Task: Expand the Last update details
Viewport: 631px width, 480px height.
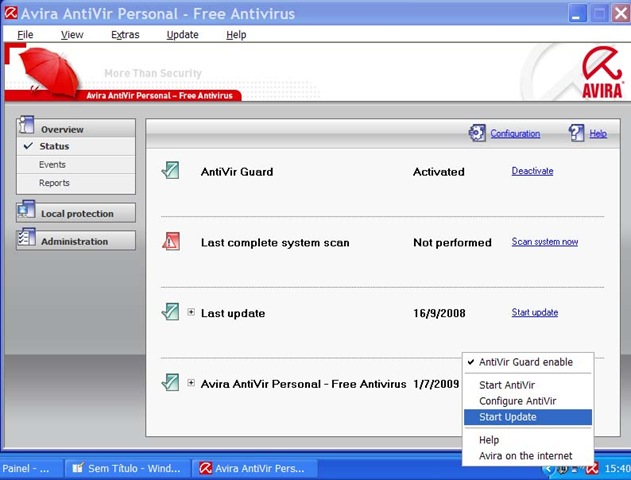Action: [191, 312]
